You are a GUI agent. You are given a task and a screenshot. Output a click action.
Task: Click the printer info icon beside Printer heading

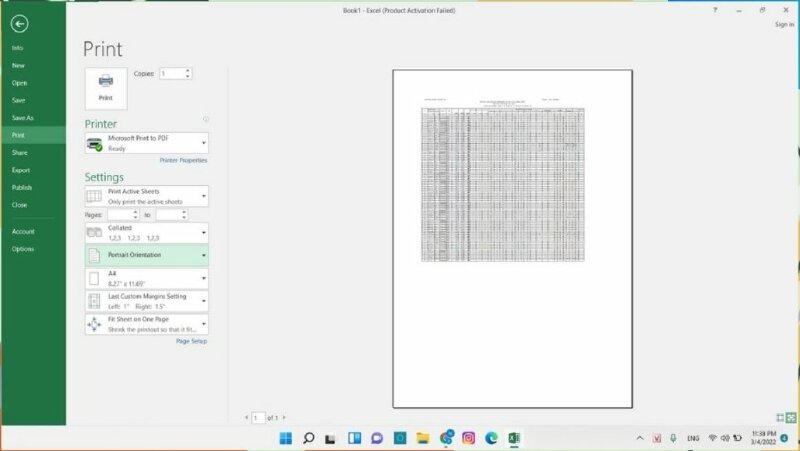(x=206, y=119)
